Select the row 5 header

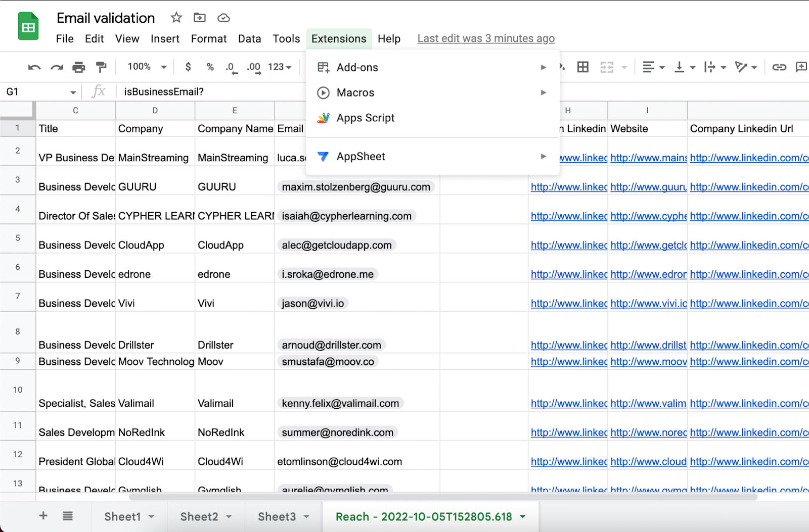click(18, 238)
